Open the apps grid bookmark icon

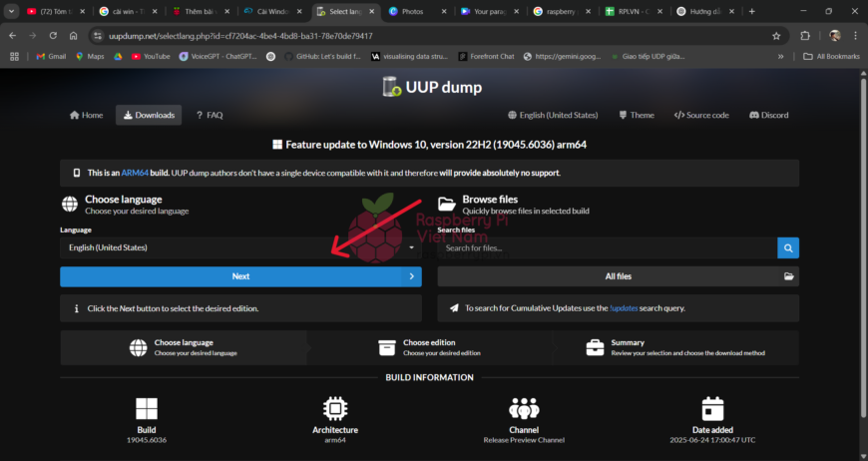tap(14, 57)
